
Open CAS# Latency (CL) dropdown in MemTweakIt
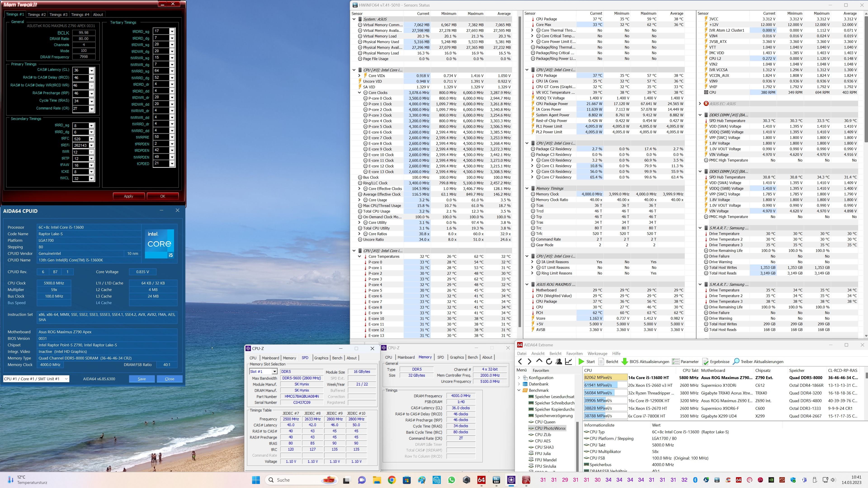tap(91, 70)
